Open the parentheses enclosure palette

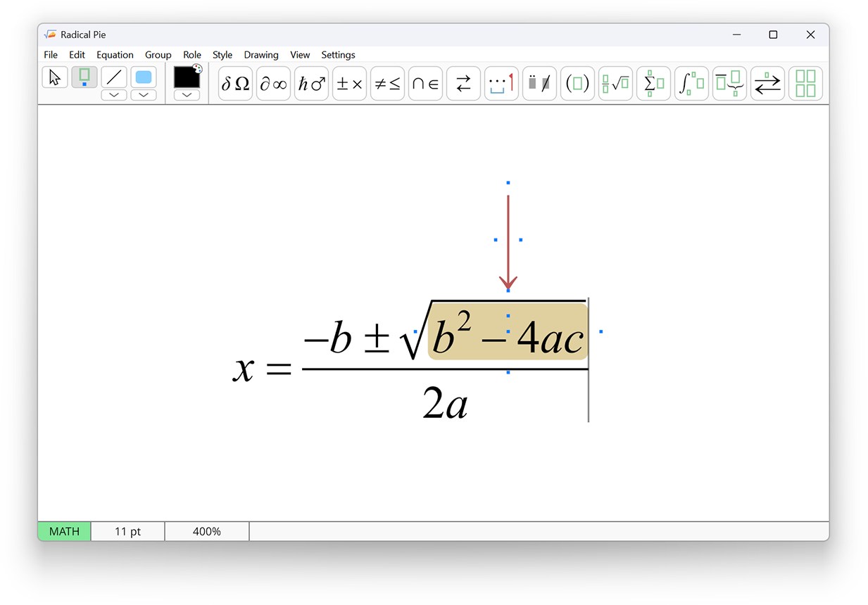pos(577,83)
